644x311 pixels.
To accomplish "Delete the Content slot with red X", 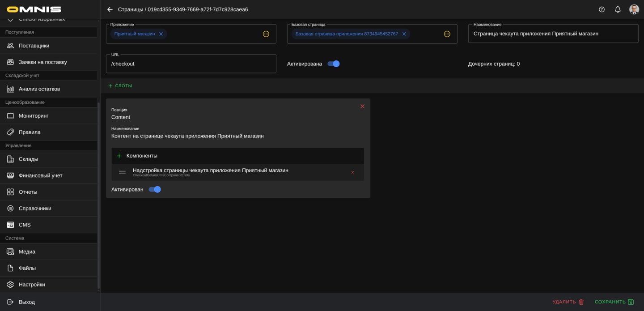I will tap(362, 107).
